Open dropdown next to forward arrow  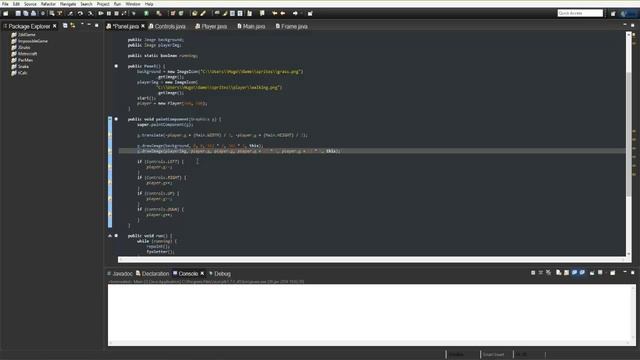tap(301, 13)
